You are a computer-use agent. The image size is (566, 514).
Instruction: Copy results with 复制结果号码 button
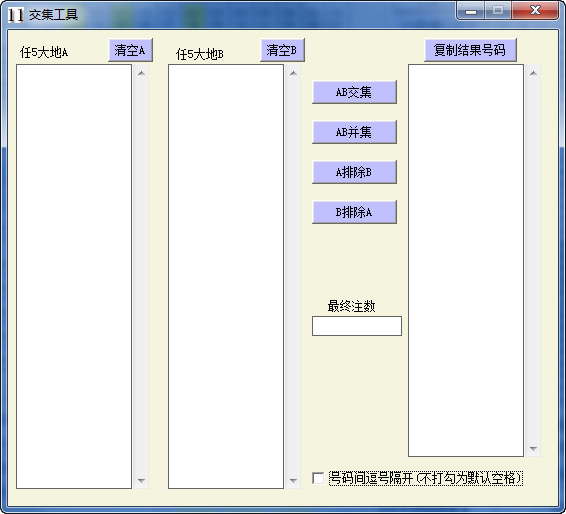[470, 50]
